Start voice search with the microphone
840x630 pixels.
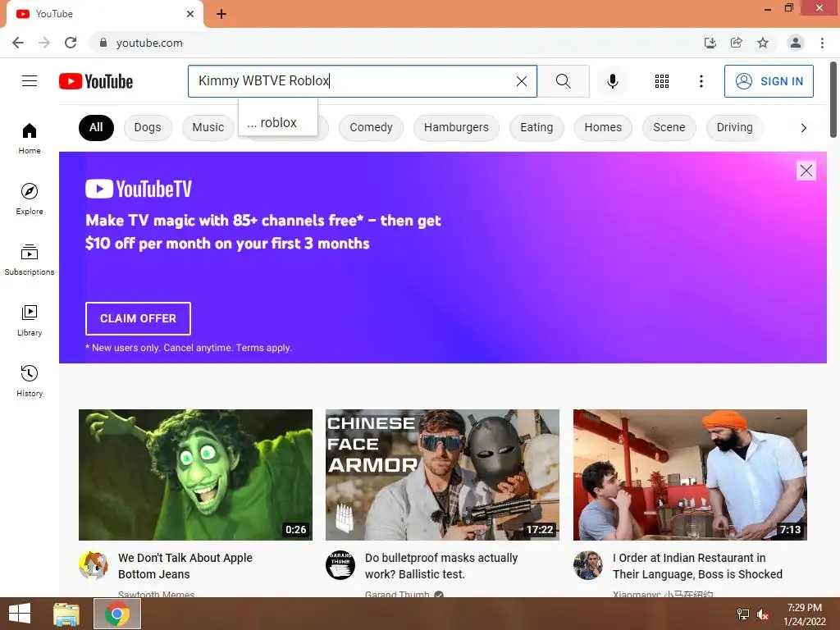612,81
